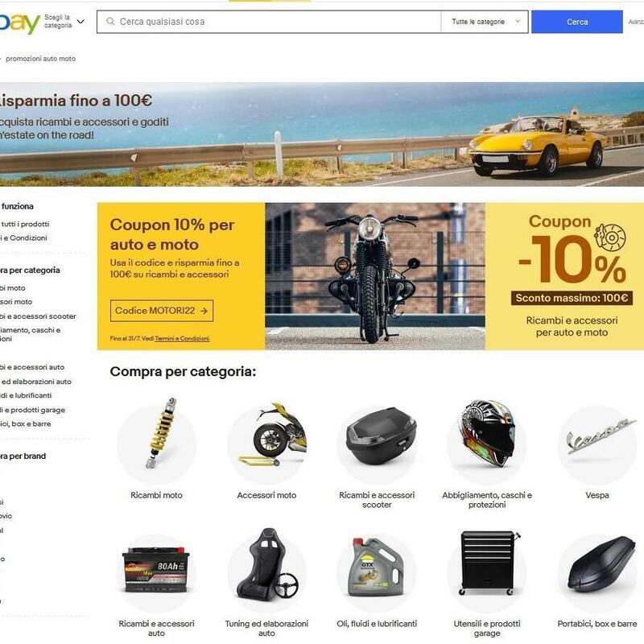Open the Termini e Condizioni link
This screenshot has height=644, width=644.
183,338
